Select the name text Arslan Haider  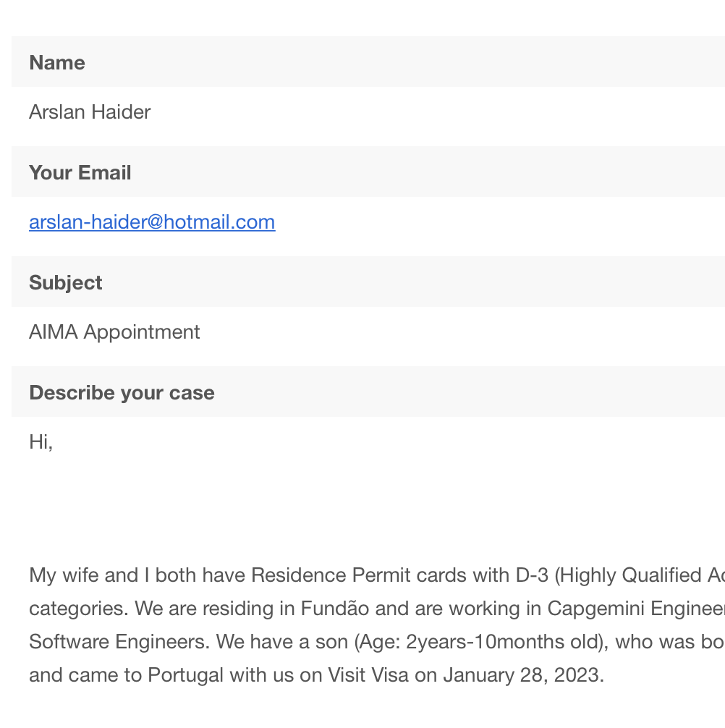(x=90, y=112)
